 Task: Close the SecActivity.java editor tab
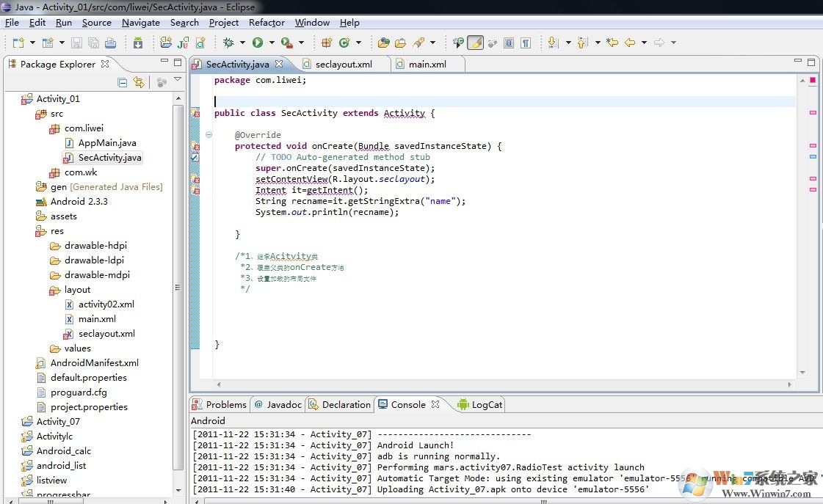[279, 65]
